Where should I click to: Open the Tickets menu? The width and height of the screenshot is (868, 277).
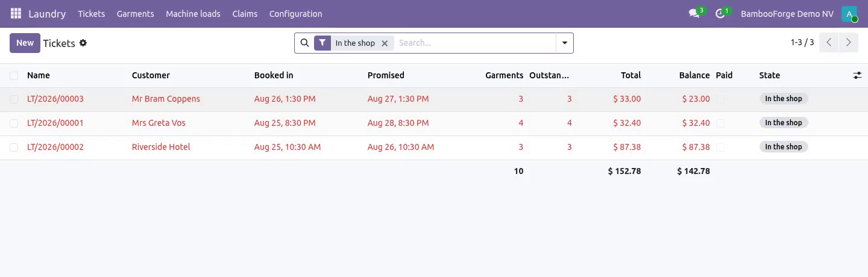(92, 14)
